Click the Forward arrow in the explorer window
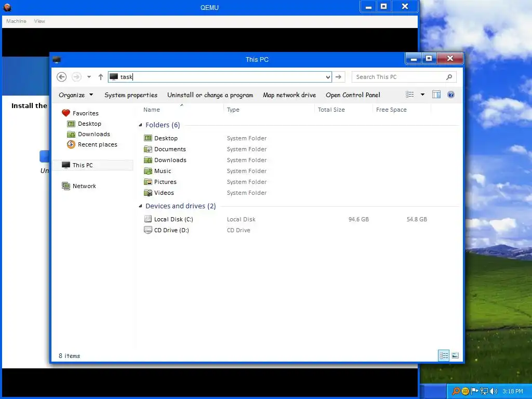This screenshot has width=532, height=399. coord(77,77)
